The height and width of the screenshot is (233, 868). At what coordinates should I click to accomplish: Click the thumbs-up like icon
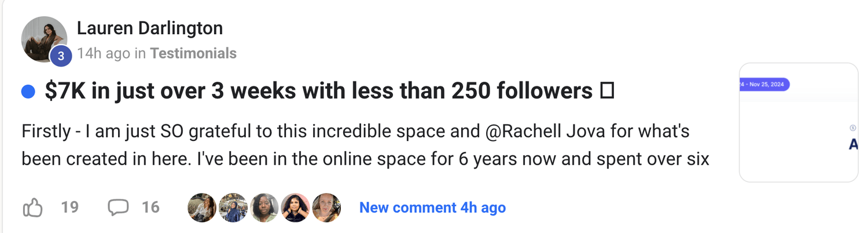pyautogui.click(x=32, y=207)
